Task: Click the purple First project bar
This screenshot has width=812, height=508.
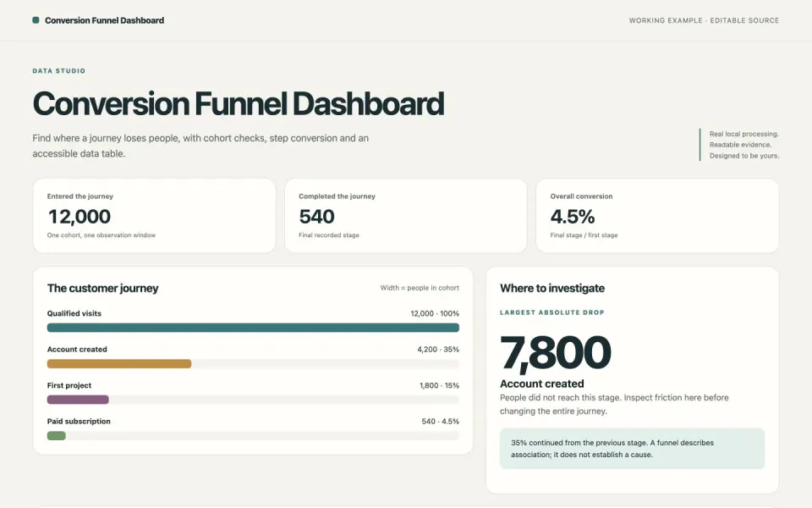Action: click(78, 400)
